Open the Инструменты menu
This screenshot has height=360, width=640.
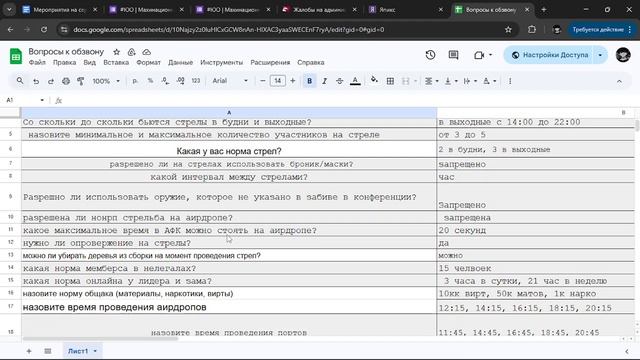pyautogui.click(x=221, y=62)
